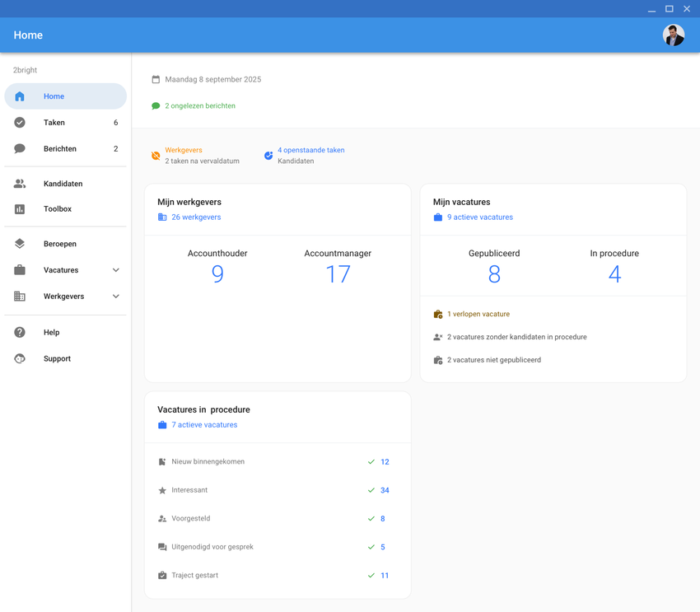Click the orange Werkgevers alert icon
700x612 pixels.
point(155,155)
